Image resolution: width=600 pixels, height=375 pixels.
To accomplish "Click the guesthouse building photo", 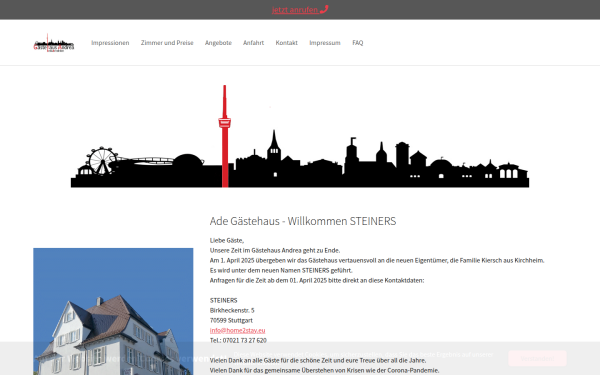I will point(113,311).
